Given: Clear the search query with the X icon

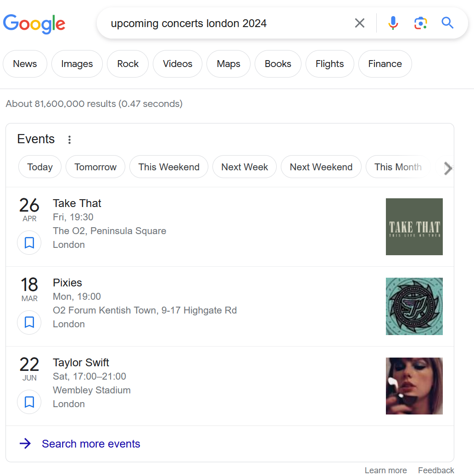Looking at the screenshot, I should (x=360, y=23).
